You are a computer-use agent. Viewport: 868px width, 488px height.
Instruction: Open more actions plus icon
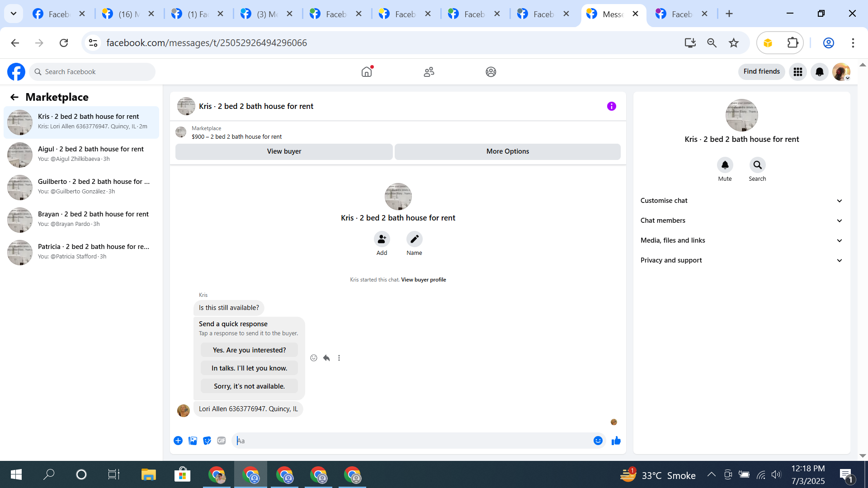coord(178,441)
